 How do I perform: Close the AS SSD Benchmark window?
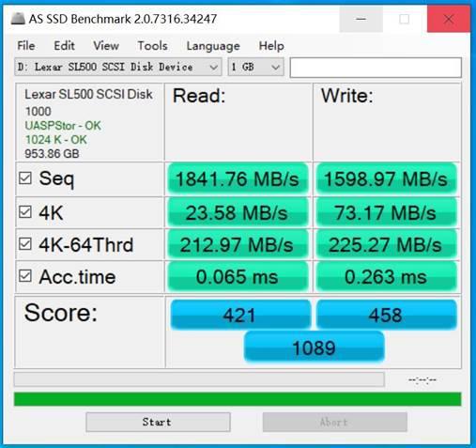(x=449, y=19)
